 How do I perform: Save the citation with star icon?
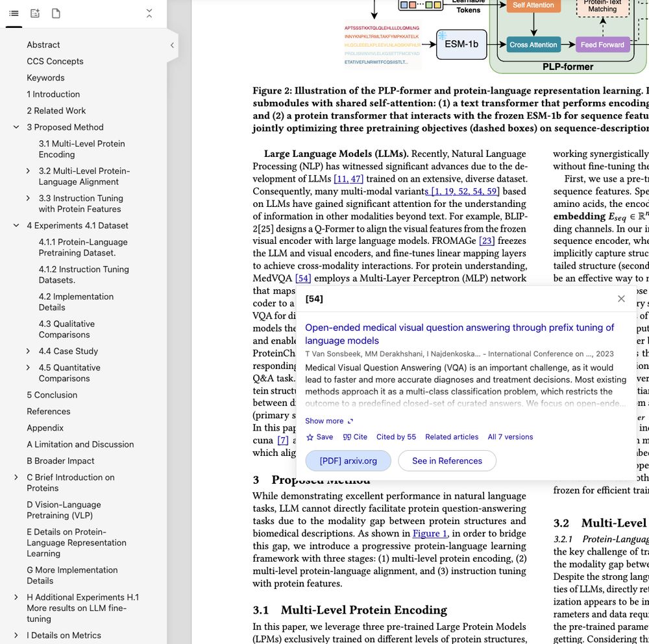[319, 436]
